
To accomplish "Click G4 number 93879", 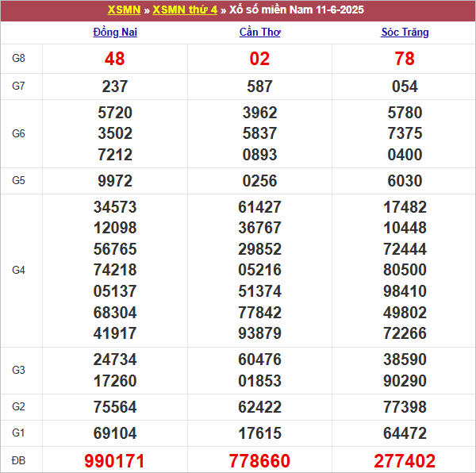I will click(x=259, y=333).
